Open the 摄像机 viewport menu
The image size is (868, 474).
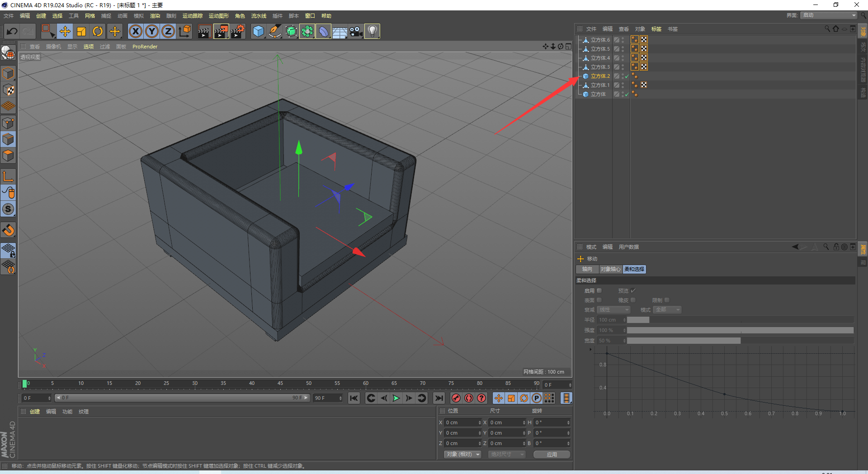(53, 47)
